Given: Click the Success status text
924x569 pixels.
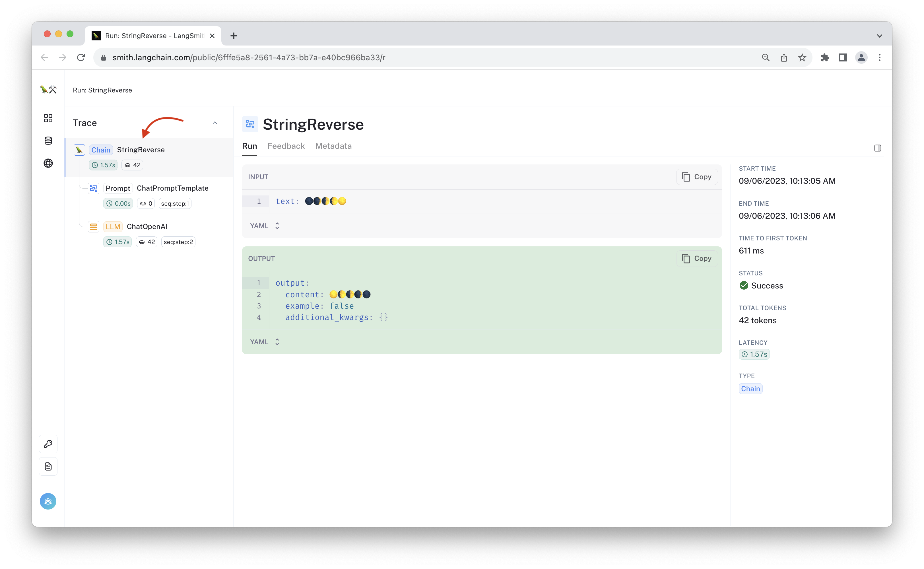Looking at the screenshot, I should [767, 286].
